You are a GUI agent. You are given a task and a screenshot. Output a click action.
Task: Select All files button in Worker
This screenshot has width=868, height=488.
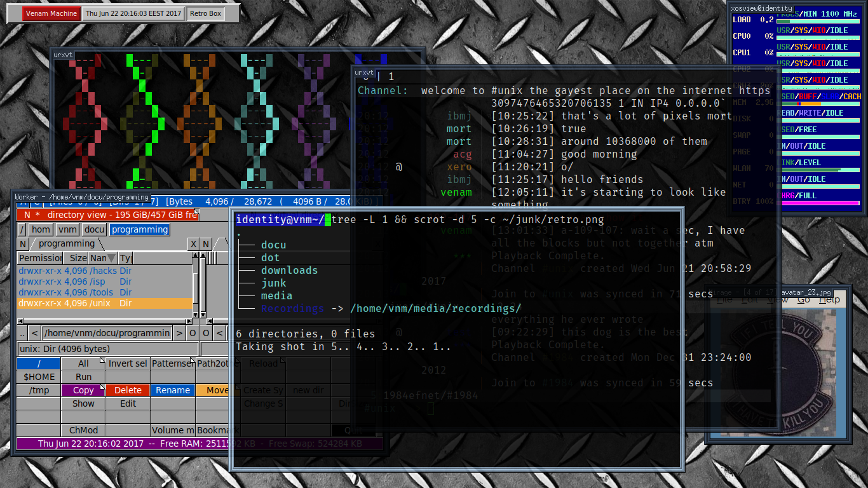coord(83,363)
